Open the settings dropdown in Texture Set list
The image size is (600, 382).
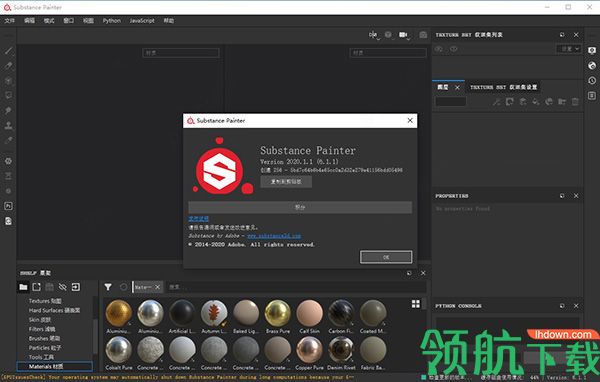pos(569,49)
